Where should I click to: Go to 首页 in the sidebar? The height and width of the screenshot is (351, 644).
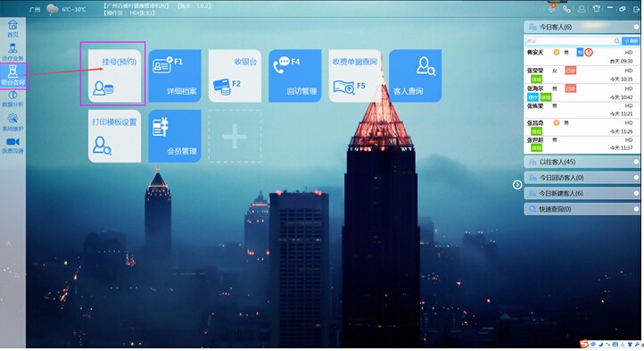[x=12, y=29]
